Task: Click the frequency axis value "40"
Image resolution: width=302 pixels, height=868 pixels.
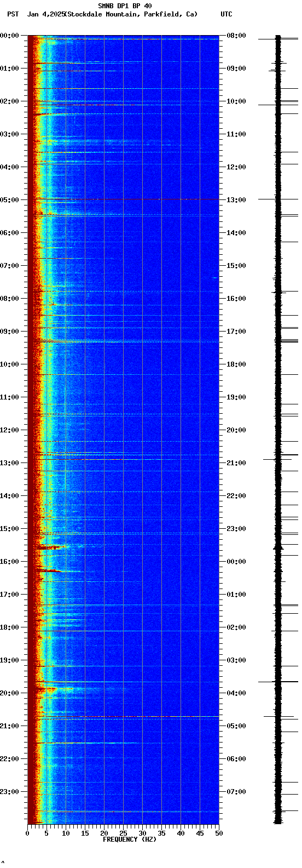Action: [x=181, y=833]
